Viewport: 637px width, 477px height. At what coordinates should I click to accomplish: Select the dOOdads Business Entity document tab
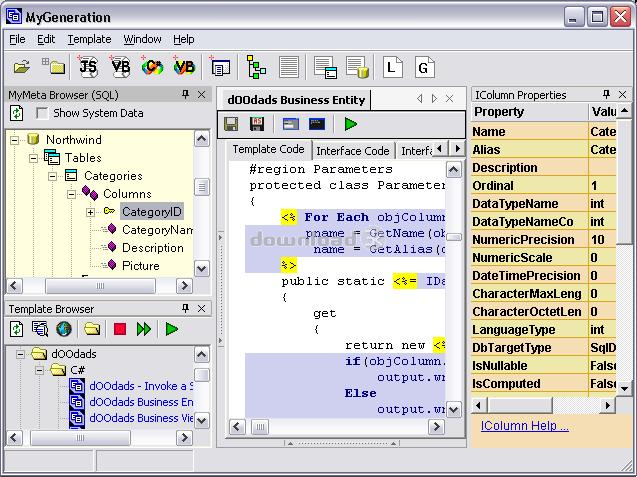point(296,100)
